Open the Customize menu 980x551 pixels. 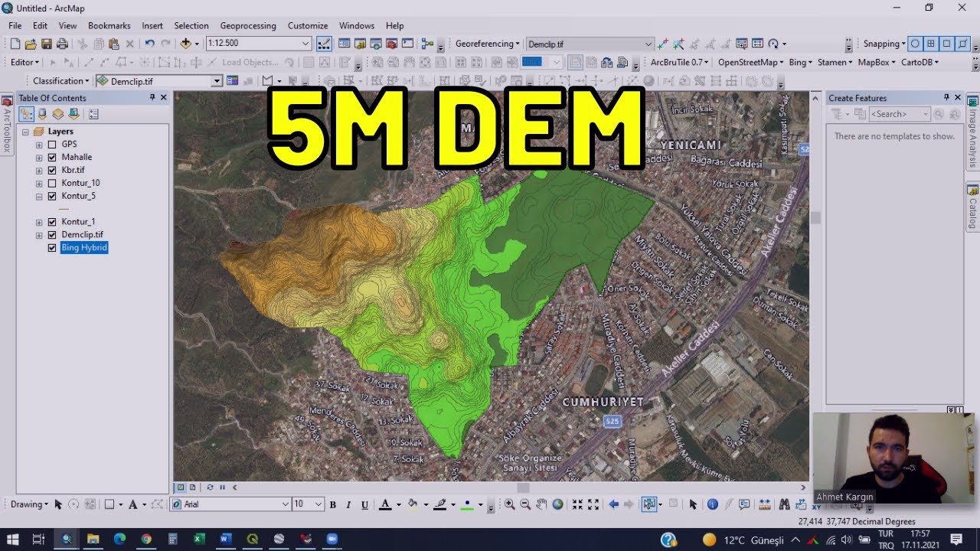tap(308, 25)
